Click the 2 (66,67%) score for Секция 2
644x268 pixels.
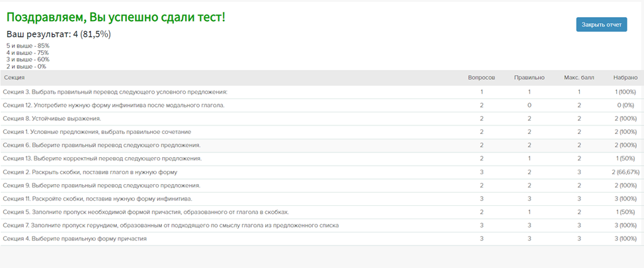point(625,172)
